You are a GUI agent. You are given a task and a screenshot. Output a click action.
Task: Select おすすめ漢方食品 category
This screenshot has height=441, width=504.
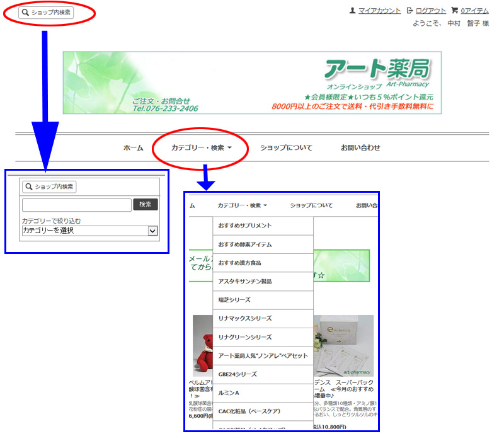tap(263, 263)
